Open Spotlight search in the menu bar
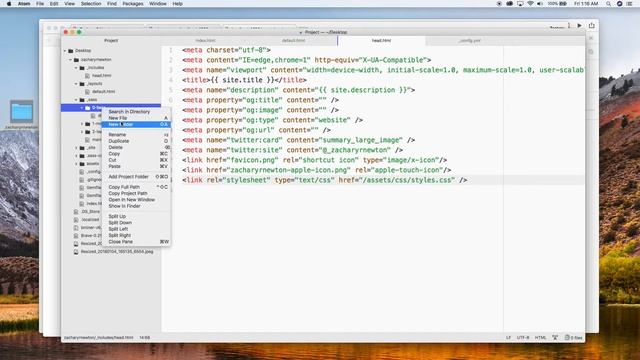Viewport: 640px width, 360px height. [x=608, y=4]
